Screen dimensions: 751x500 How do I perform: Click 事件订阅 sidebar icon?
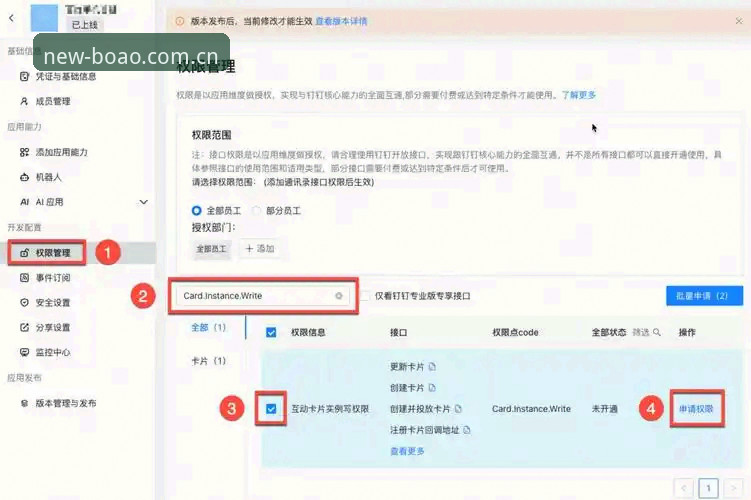[x=24, y=278]
